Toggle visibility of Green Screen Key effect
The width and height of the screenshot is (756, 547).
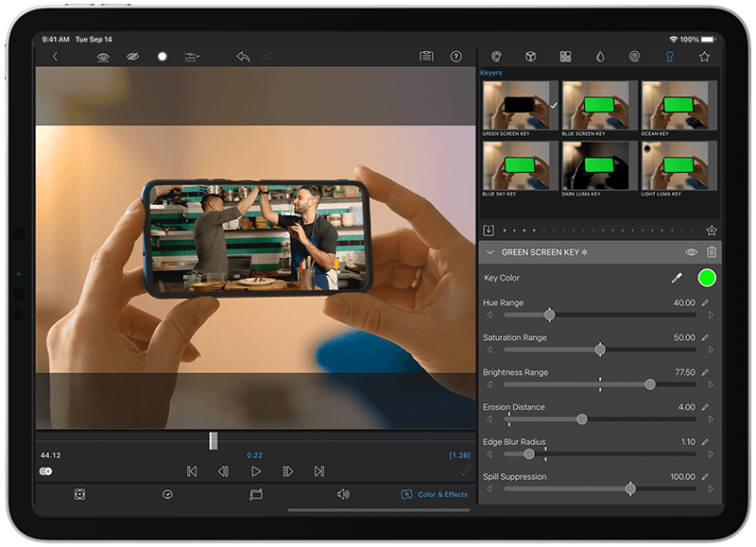coord(693,252)
